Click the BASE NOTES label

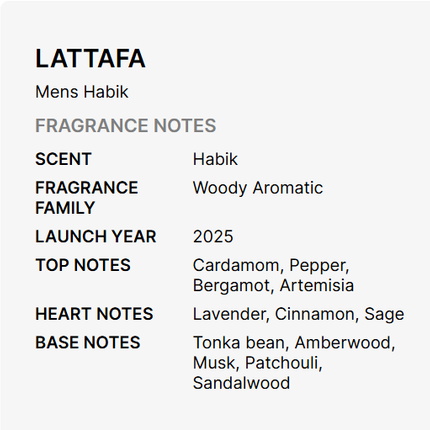(88, 343)
